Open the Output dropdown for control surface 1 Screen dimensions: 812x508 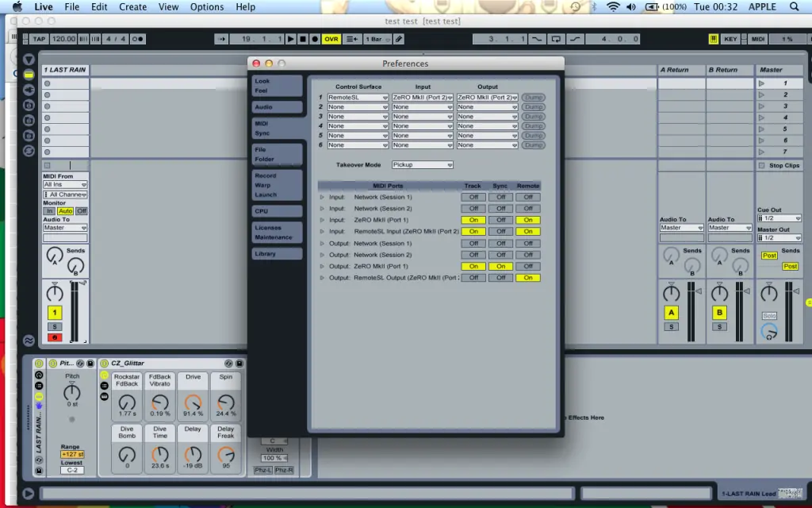487,98
